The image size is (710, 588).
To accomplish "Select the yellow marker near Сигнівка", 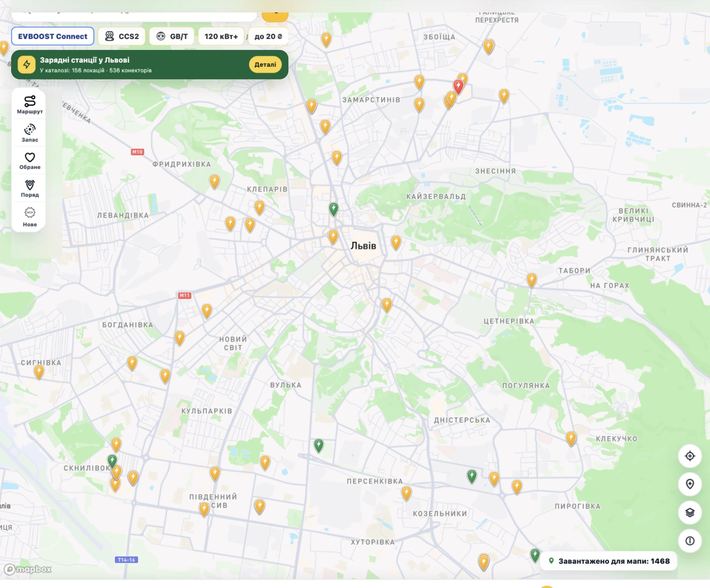I will [39, 372].
